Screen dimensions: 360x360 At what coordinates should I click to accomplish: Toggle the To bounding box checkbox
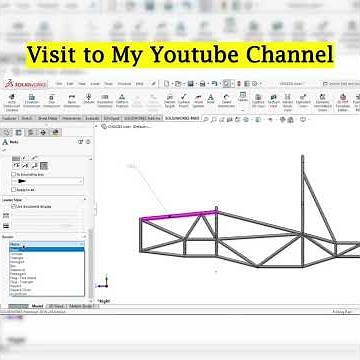click(14, 174)
